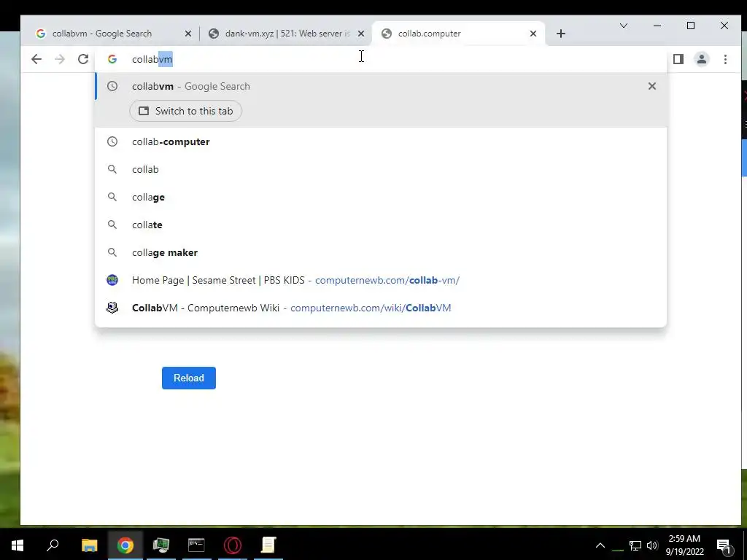Click the Computernewb Wiki favicon
Image resolution: width=747 pixels, height=560 pixels.
tap(112, 308)
